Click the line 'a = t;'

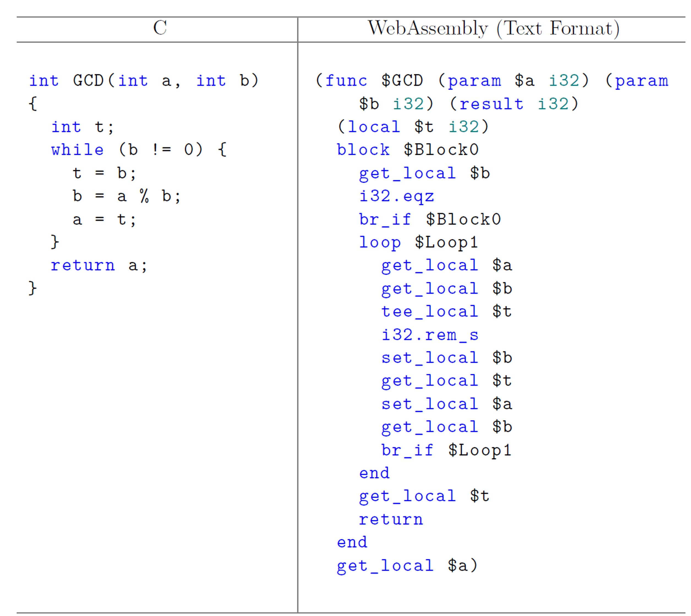point(105,220)
